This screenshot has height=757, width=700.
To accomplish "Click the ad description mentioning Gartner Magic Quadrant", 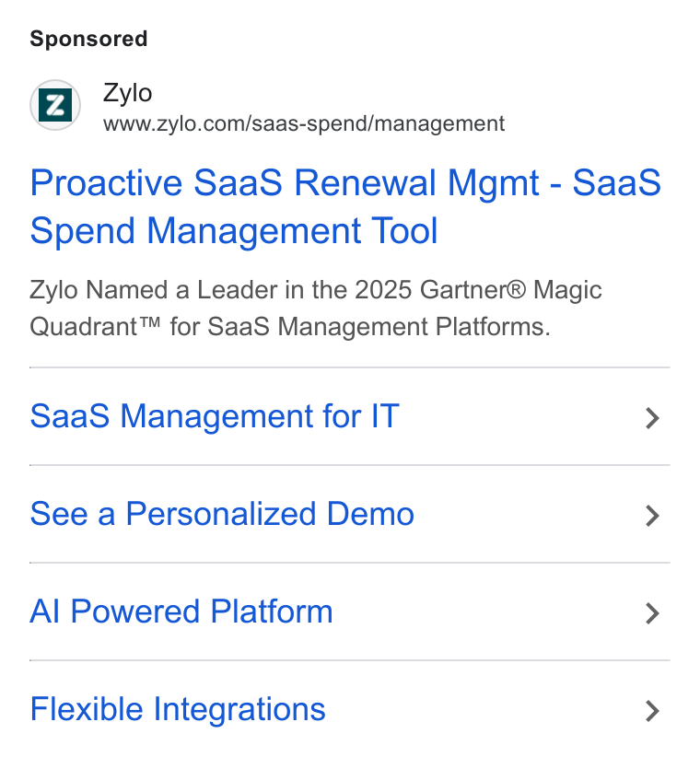I will point(316,308).
